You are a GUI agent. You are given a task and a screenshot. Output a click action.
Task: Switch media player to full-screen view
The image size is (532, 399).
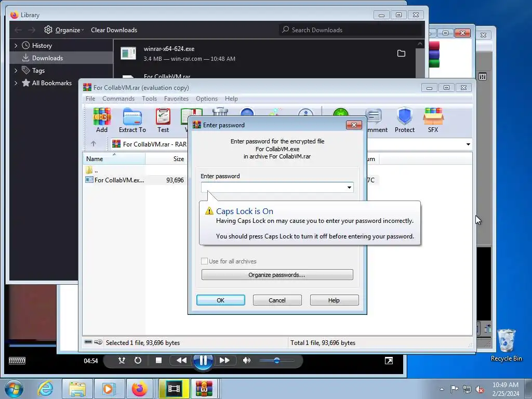point(389,361)
